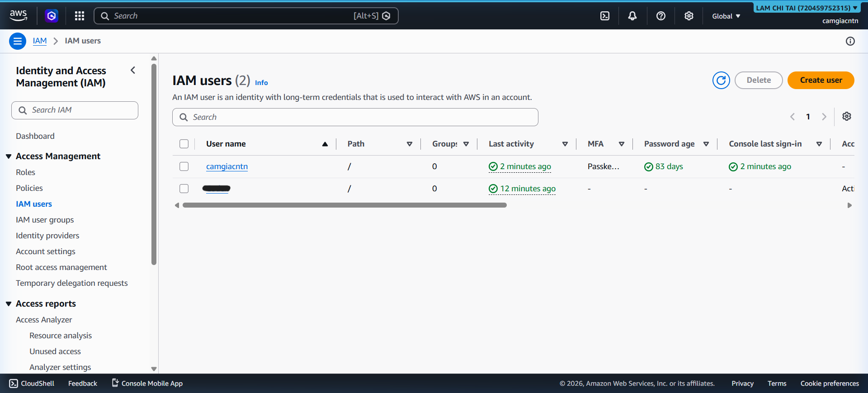Open Resource analysis
The width and height of the screenshot is (868, 393).
[61, 336]
